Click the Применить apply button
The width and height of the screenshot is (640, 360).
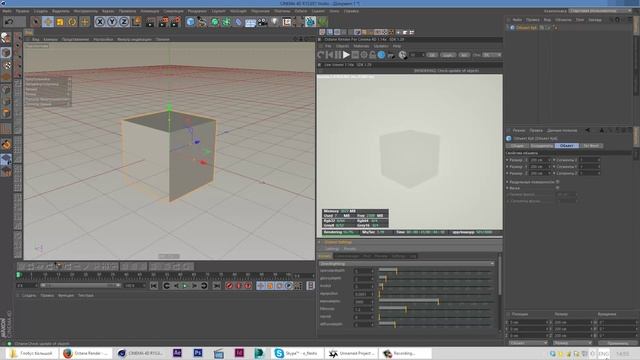pos(617,343)
